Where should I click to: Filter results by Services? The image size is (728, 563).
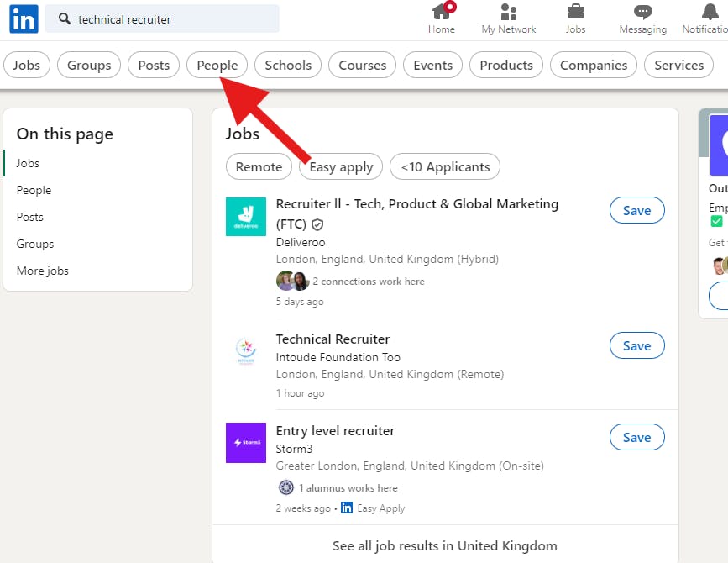pyautogui.click(x=678, y=65)
